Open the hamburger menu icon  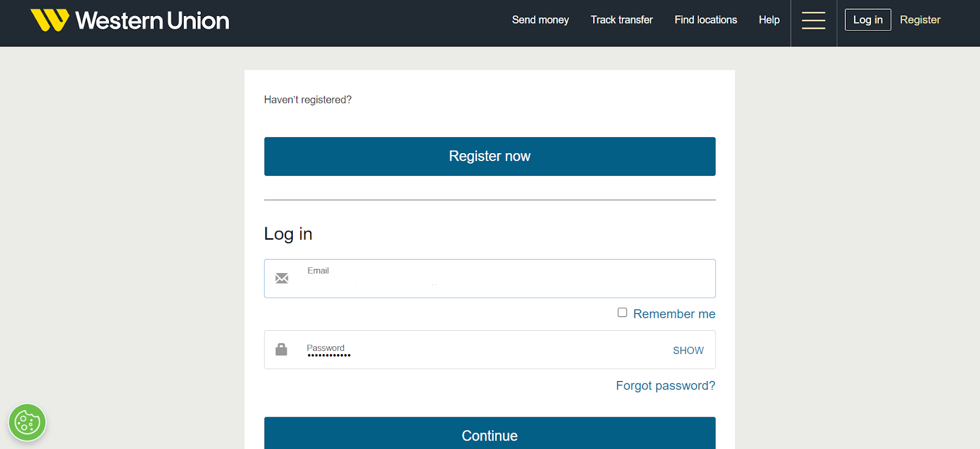point(813,20)
